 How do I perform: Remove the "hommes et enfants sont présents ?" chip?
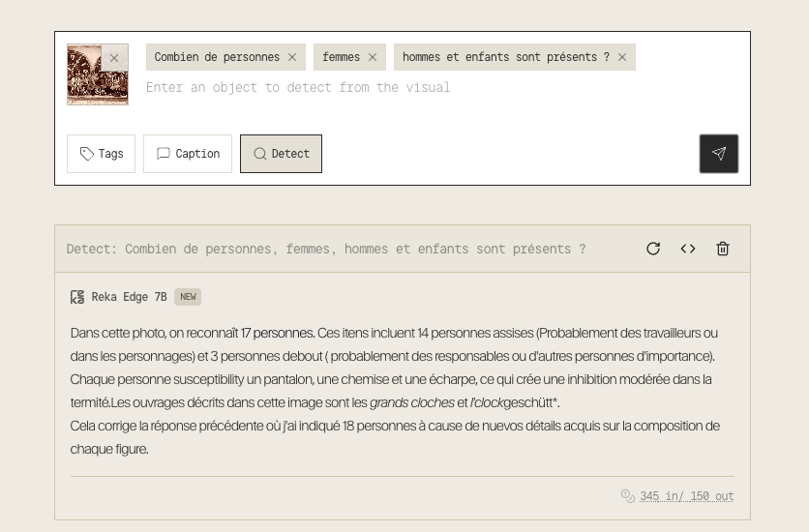pos(622,57)
